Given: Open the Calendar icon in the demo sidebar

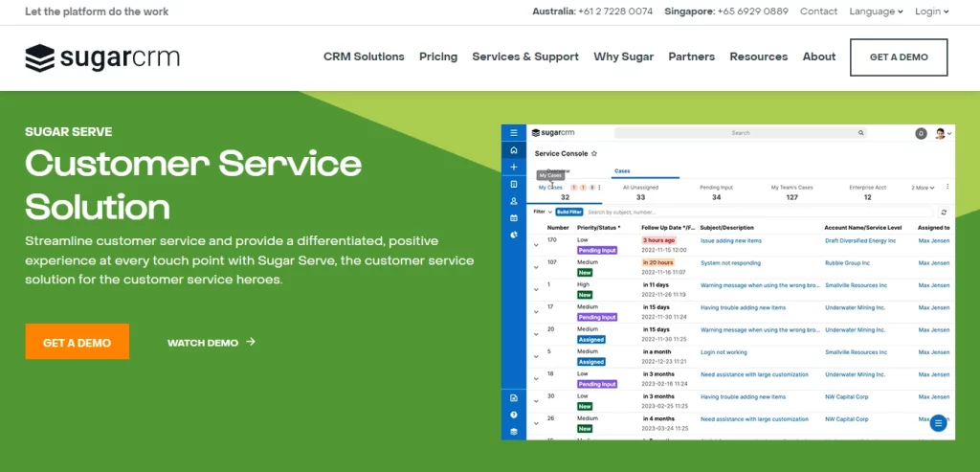Looking at the screenshot, I should point(514,218).
